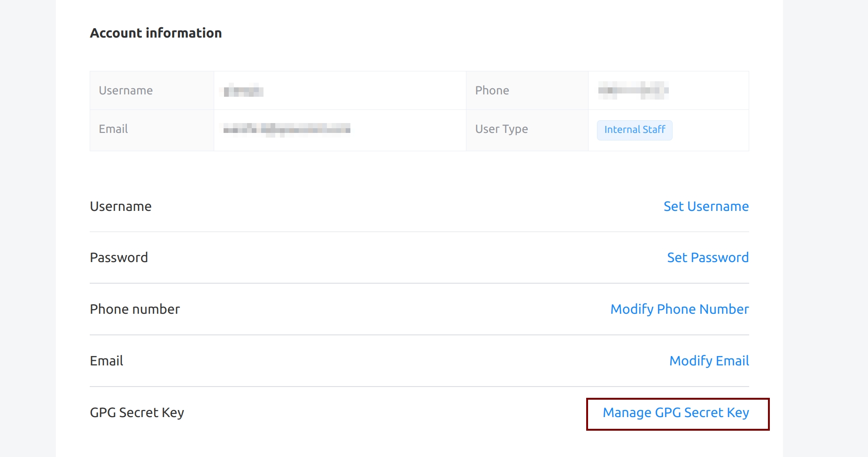
Task: Click the divider line beneath the Password row
Action: [x=419, y=283]
